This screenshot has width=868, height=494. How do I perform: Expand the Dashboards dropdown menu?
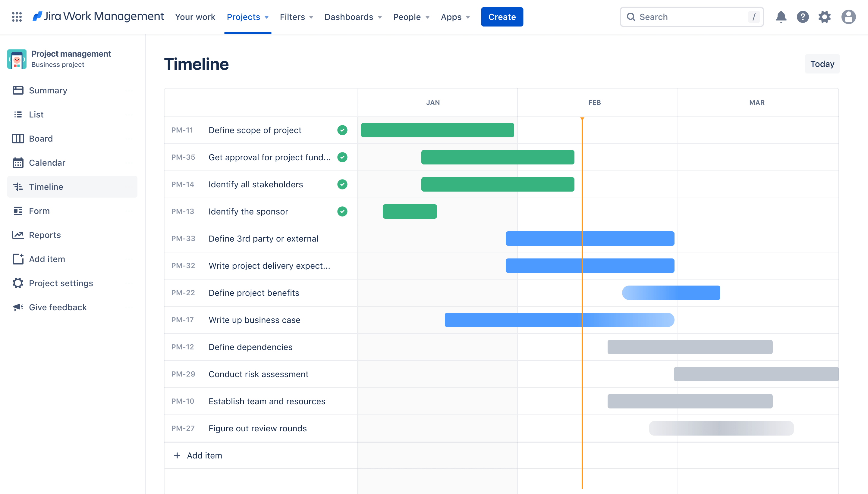pos(352,17)
